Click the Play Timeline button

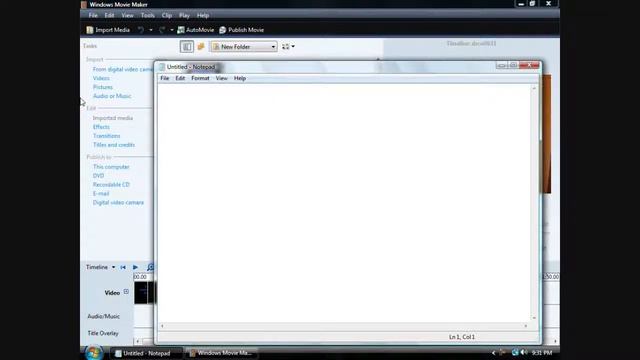135,267
